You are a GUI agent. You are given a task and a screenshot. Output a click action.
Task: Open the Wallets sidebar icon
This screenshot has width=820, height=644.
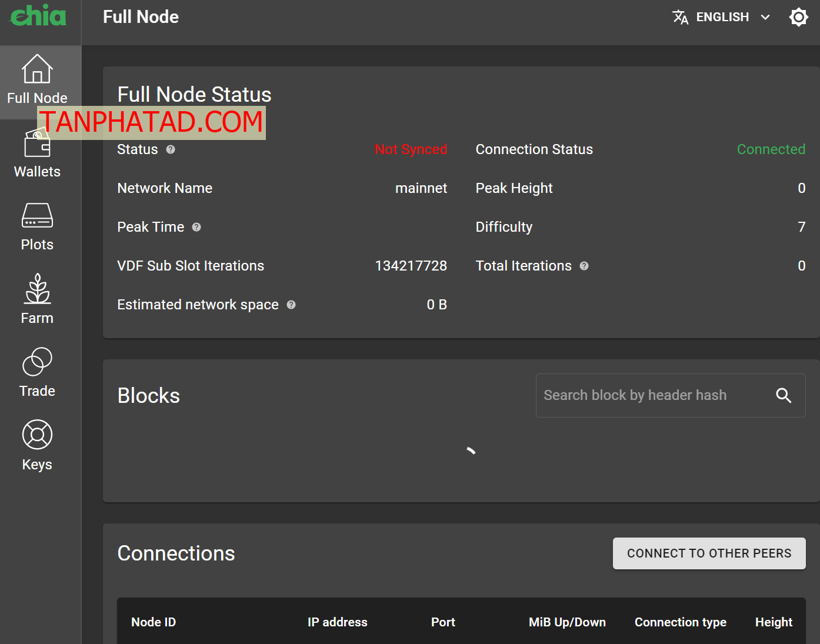[x=37, y=144]
